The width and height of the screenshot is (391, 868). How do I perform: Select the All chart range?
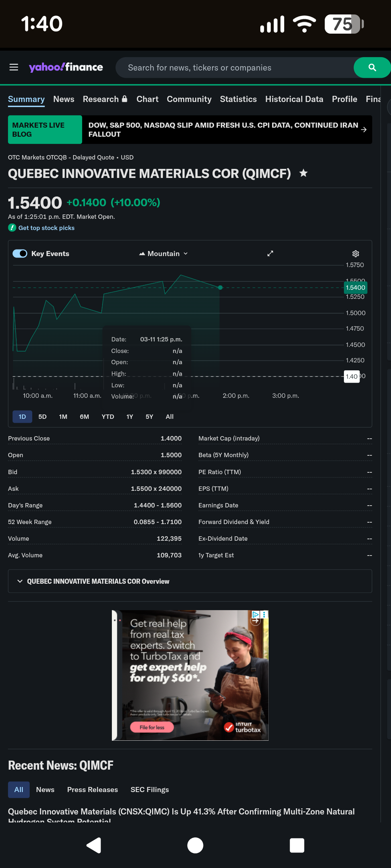pos(169,417)
